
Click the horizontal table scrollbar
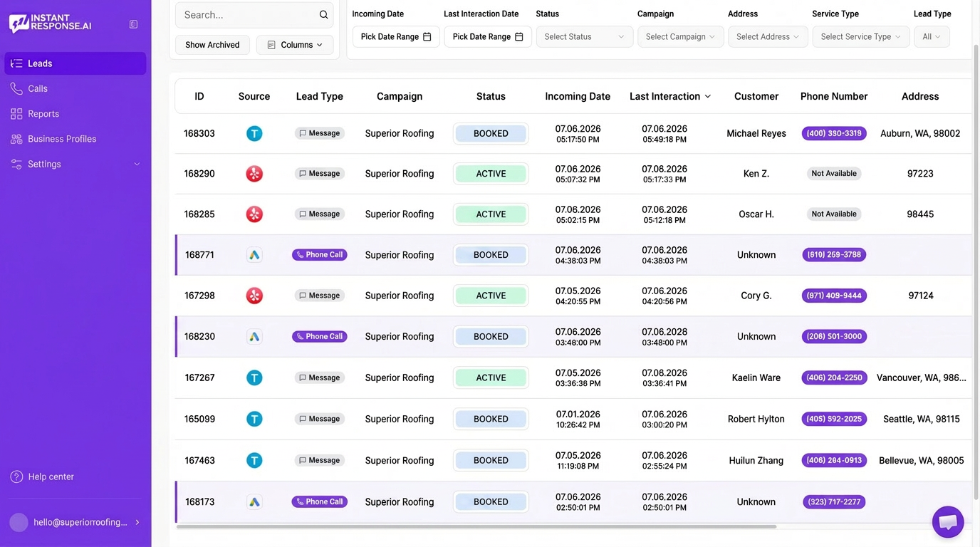476,527
